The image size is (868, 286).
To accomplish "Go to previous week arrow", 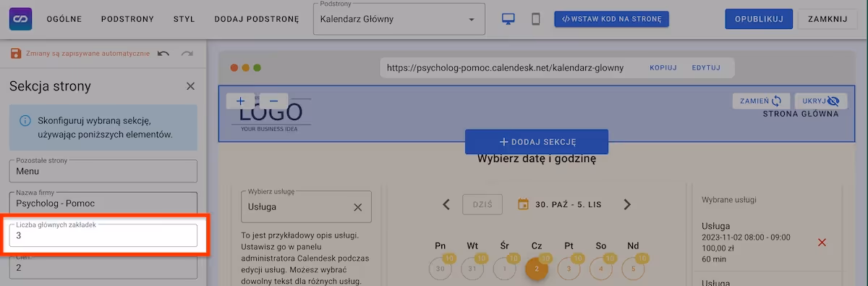I will coord(446,205).
